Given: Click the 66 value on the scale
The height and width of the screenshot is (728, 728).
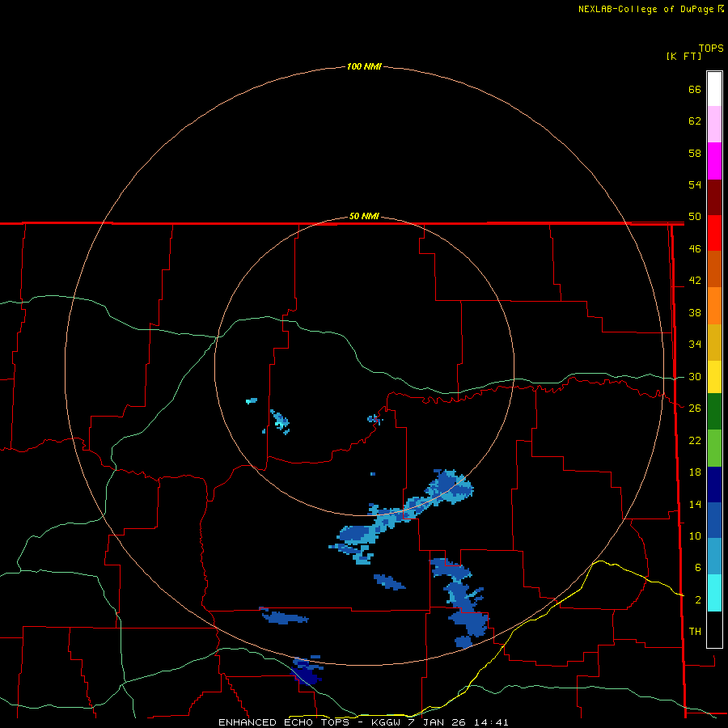Looking at the screenshot, I should (x=695, y=89).
